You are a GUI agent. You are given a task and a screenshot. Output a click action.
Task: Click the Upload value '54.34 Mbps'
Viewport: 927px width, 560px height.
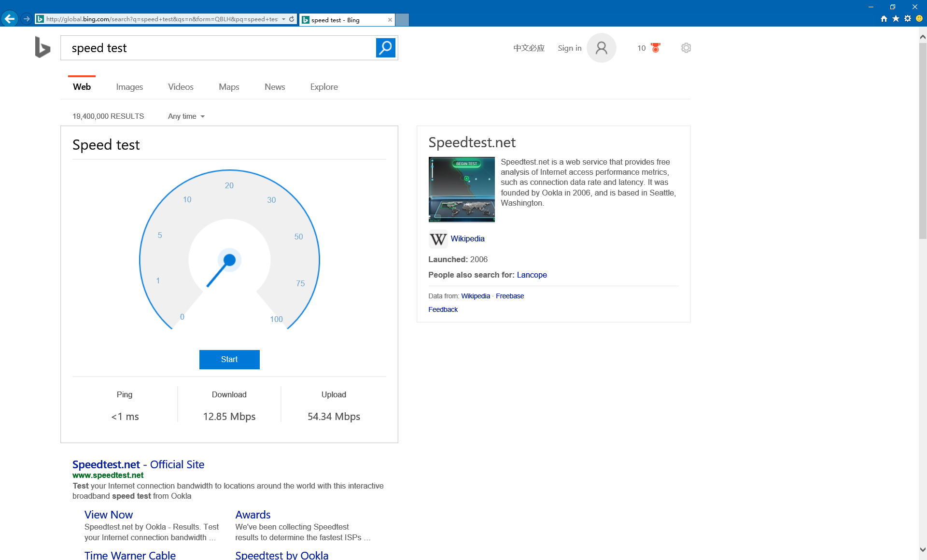[334, 417]
